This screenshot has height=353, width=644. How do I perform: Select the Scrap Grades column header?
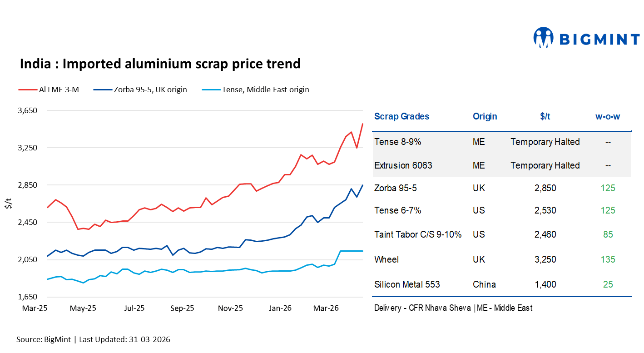pyautogui.click(x=401, y=116)
